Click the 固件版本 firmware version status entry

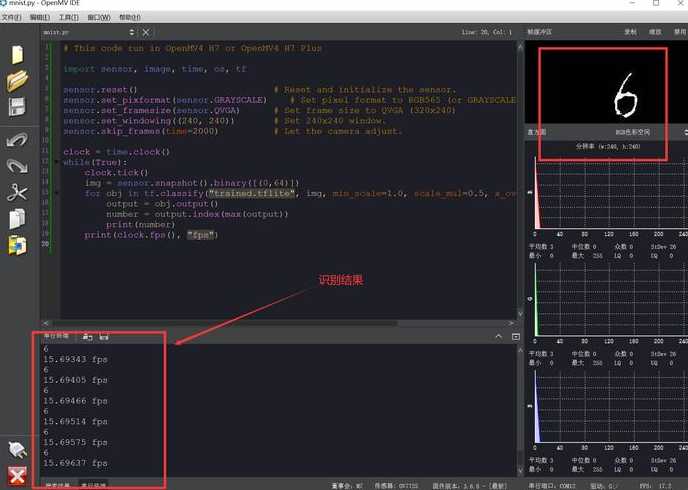click(x=469, y=486)
